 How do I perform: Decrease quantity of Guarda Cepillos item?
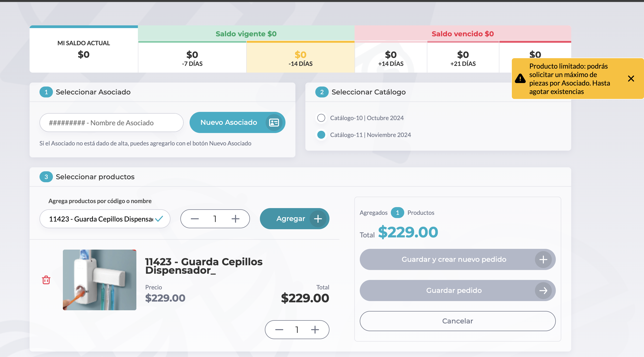(x=279, y=329)
